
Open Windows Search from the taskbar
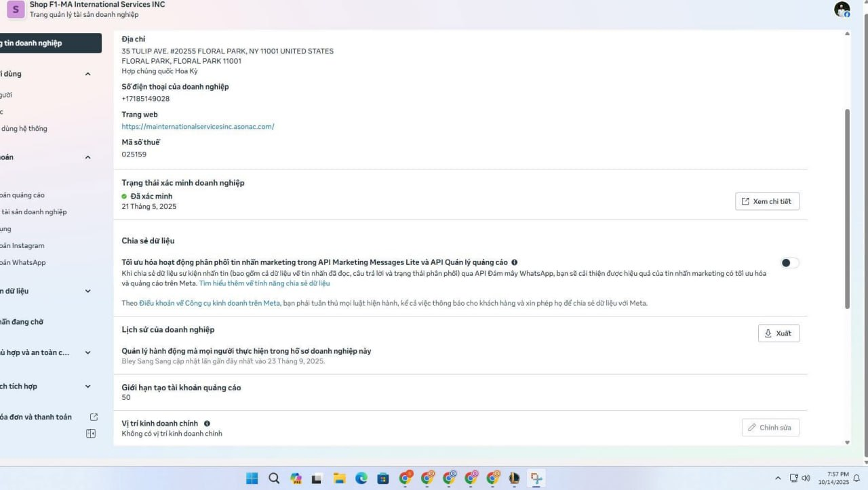coord(274,478)
